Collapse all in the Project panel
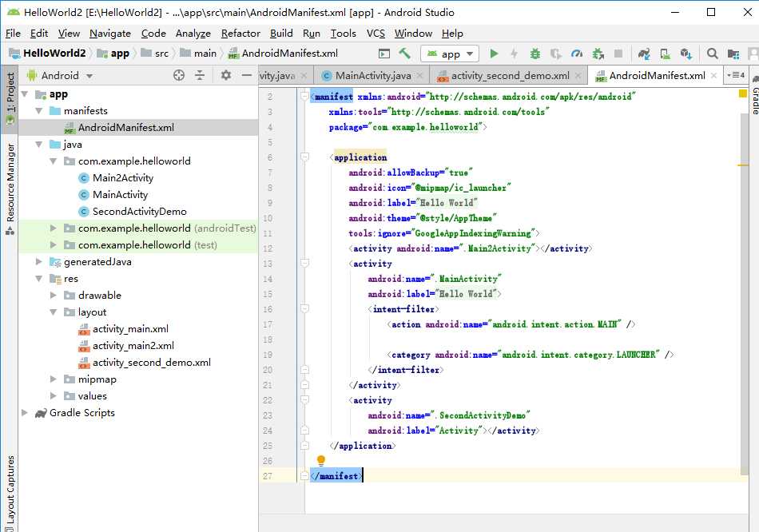 [200, 75]
